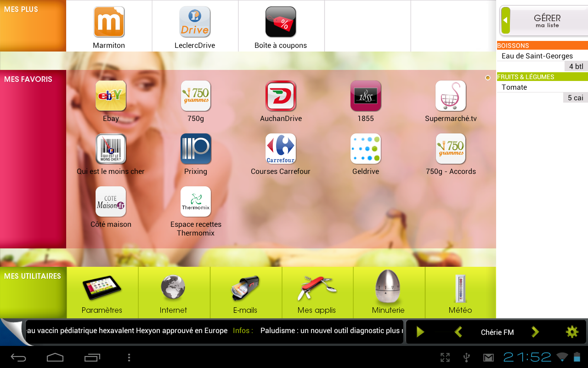Play the Chérie FM radio
This screenshot has height=368, width=588.
(420, 332)
